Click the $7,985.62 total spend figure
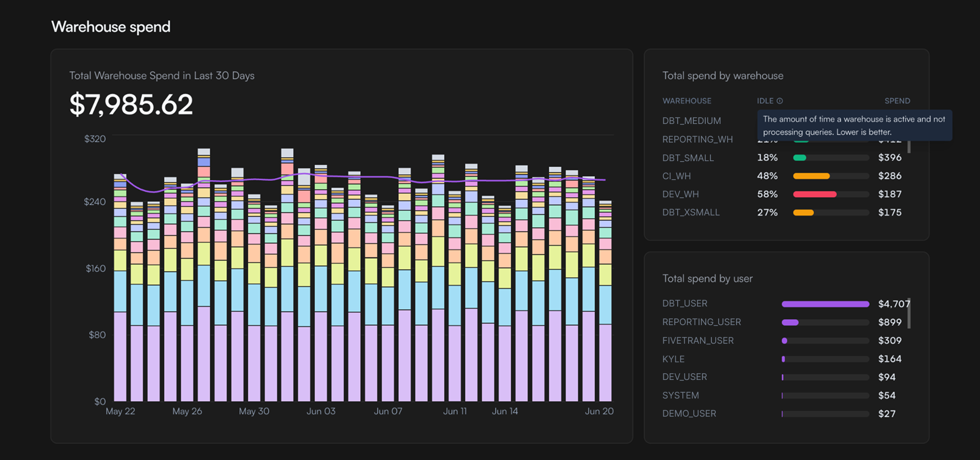The image size is (980, 460). click(x=131, y=104)
